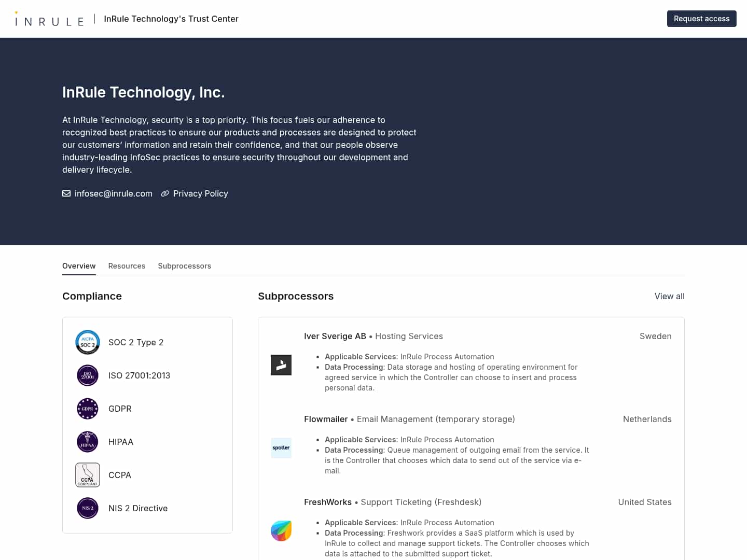The width and height of the screenshot is (747, 560).
Task: Click GDPR compliance label
Action: (x=120, y=409)
